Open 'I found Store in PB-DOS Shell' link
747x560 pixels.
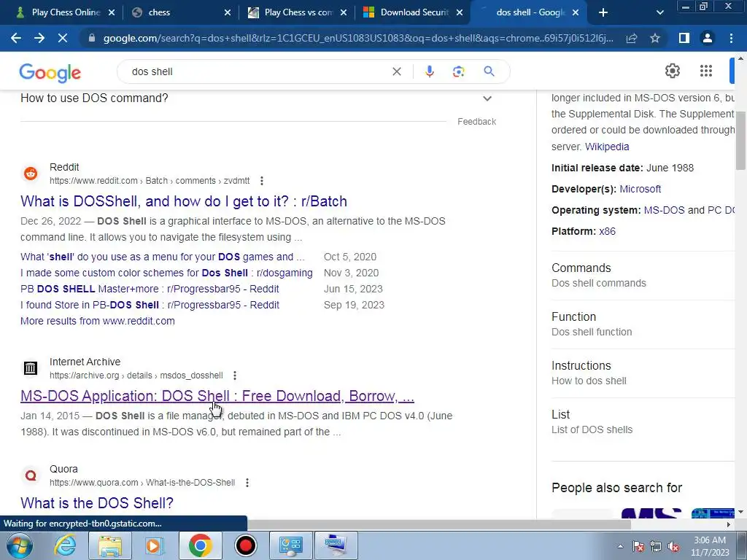pyautogui.click(x=150, y=306)
